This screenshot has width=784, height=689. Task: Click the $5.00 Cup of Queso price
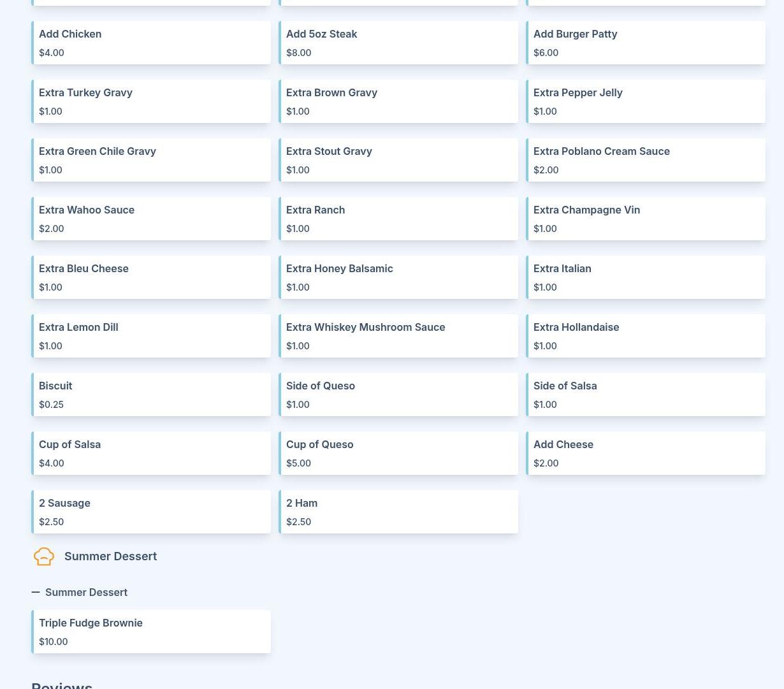coord(299,463)
